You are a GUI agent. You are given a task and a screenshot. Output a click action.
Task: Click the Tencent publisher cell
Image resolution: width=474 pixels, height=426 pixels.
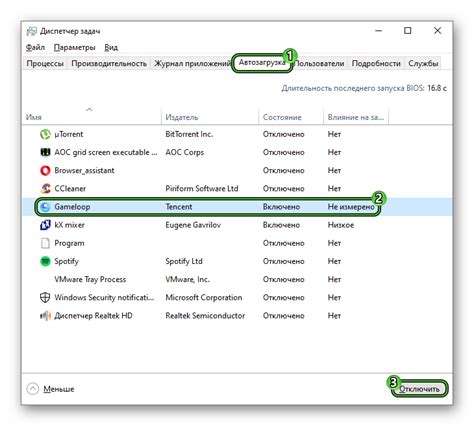(179, 207)
